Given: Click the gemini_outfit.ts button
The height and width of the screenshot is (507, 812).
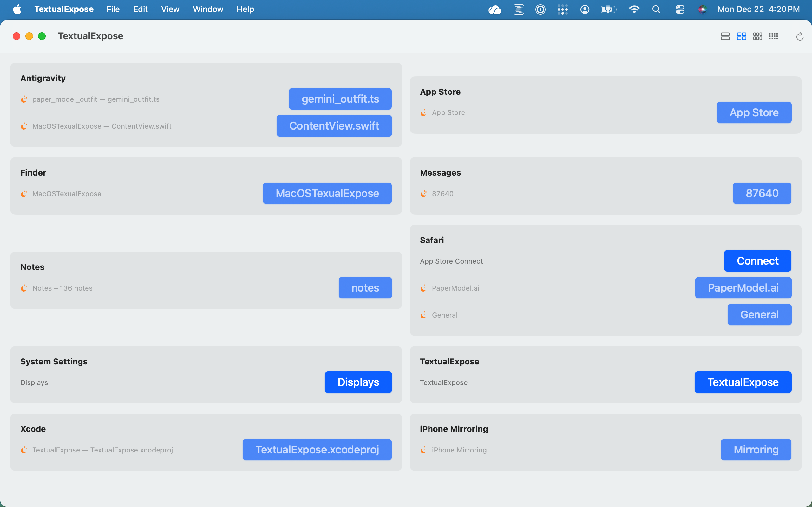Looking at the screenshot, I should pos(340,99).
